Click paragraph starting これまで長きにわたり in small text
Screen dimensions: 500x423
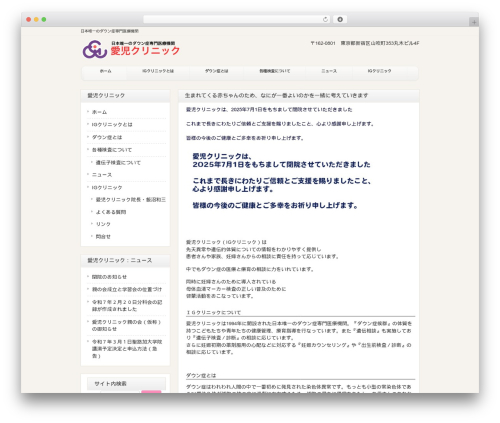click(280, 124)
